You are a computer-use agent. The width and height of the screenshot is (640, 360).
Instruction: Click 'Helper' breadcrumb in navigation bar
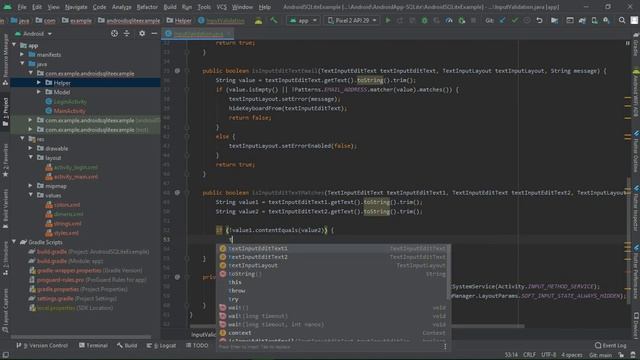click(x=178, y=20)
